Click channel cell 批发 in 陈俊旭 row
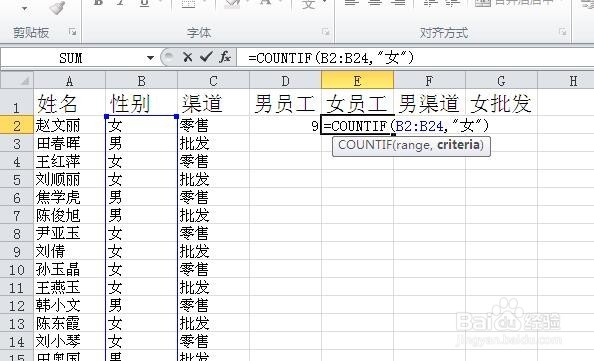Image resolution: width=594 pixels, height=361 pixels. (x=213, y=215)
